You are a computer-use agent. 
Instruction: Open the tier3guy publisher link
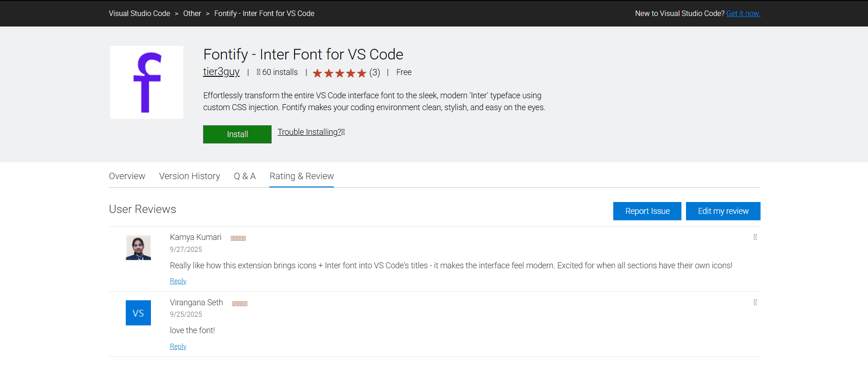221,72
